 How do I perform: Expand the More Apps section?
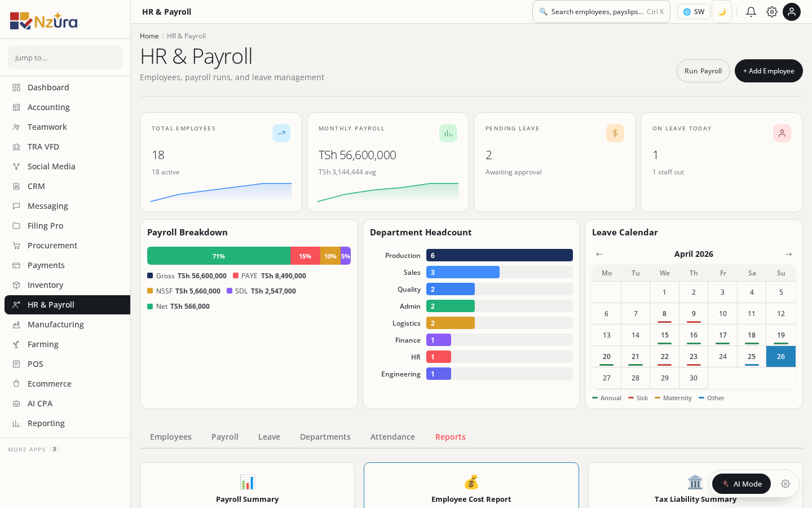tap(34, 449)
